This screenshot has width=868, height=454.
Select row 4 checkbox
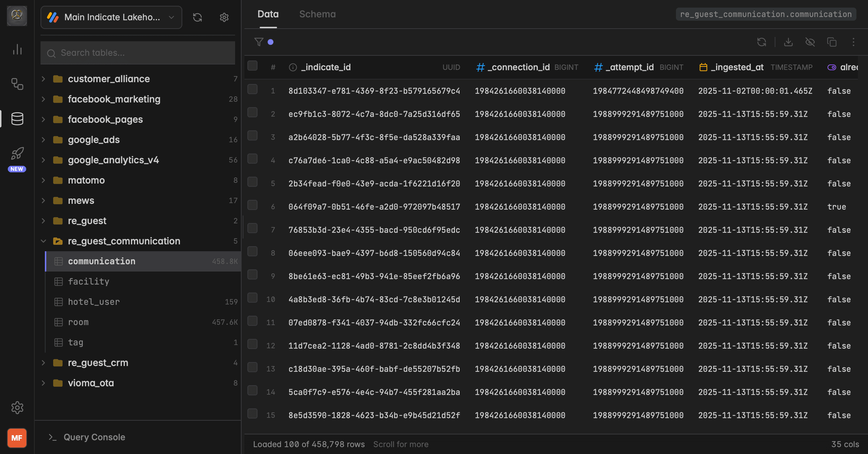click(x=252, y=159)
